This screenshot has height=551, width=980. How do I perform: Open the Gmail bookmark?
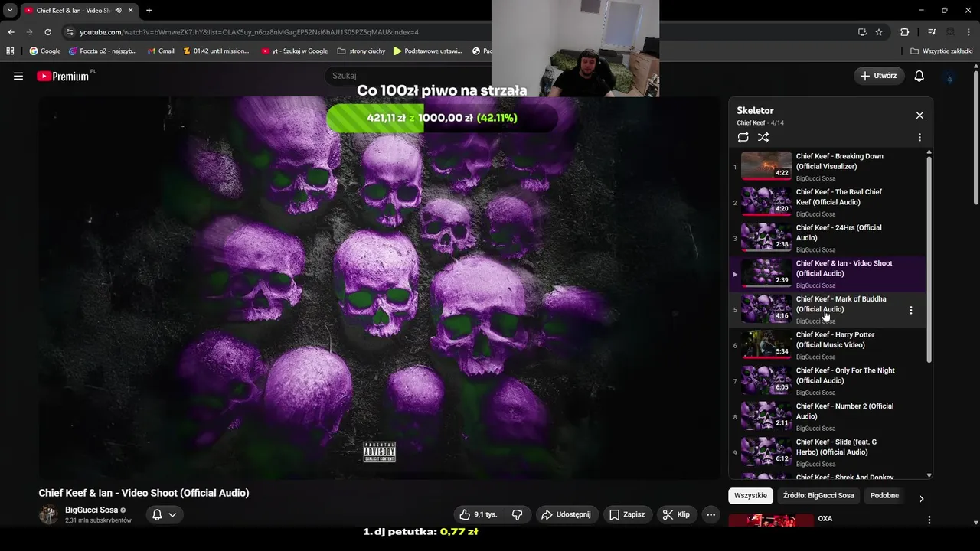coord(160,51)
